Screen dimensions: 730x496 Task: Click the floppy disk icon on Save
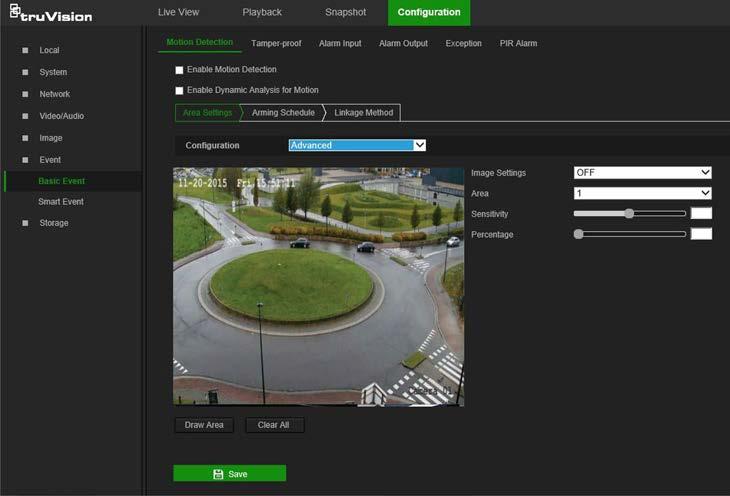click(x=218, y=474)
